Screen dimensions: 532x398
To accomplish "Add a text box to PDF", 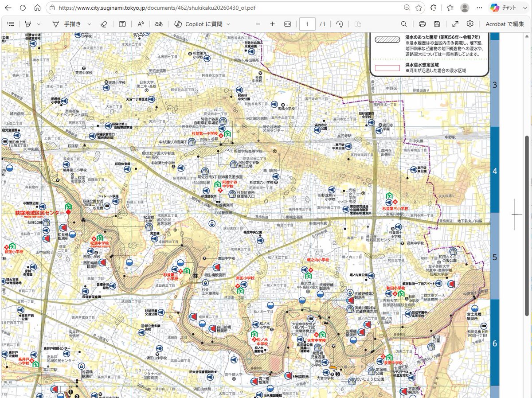I will [x=122, y=24].
